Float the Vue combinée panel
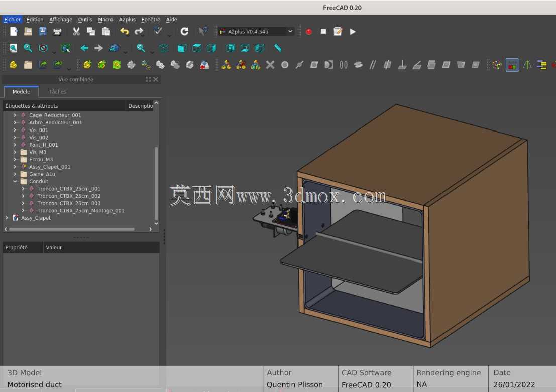Viewport: 556px width, 392px height. pos(148,79)
